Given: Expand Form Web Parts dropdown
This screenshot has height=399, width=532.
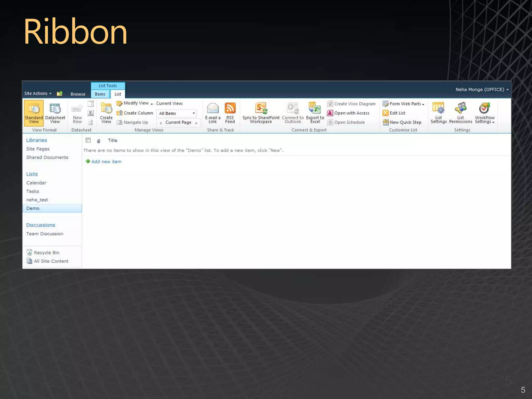Looking at the screenshot, I should click(x=423, y=104).
